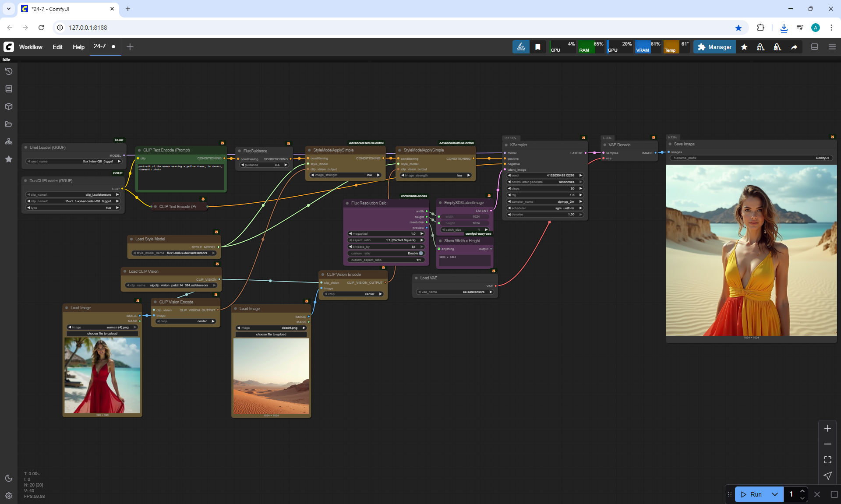841x504 pixels.
Task: Open the Workflow menu
Action: pos(31,47)
